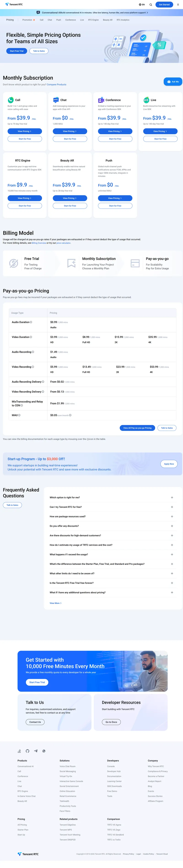Select the RTC Engine tab in pricing nav
Screen dimensions: 183x868
pos(94,20)
